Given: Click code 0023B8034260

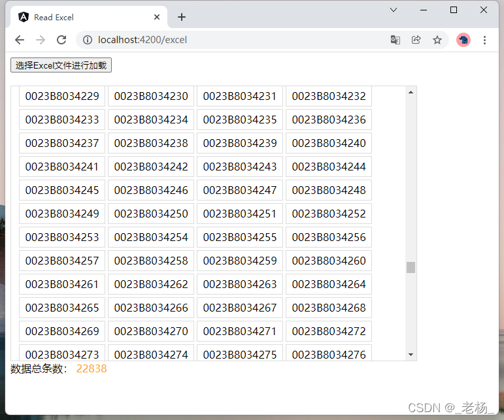Looking at the screenshot, I should click(x=329, y=261).
